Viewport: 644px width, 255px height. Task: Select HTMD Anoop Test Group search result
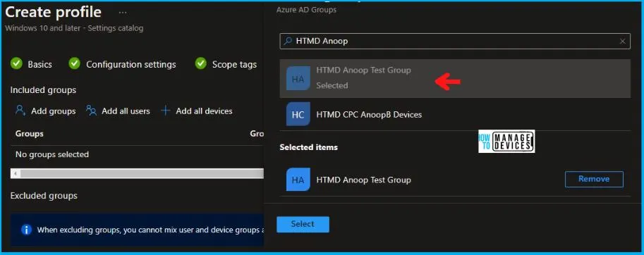455,78
